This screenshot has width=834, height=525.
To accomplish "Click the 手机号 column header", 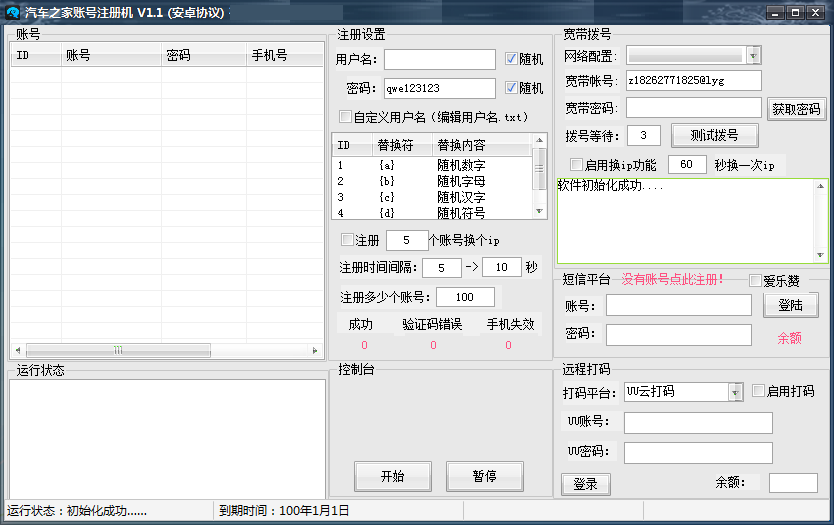I will point(285,55).
